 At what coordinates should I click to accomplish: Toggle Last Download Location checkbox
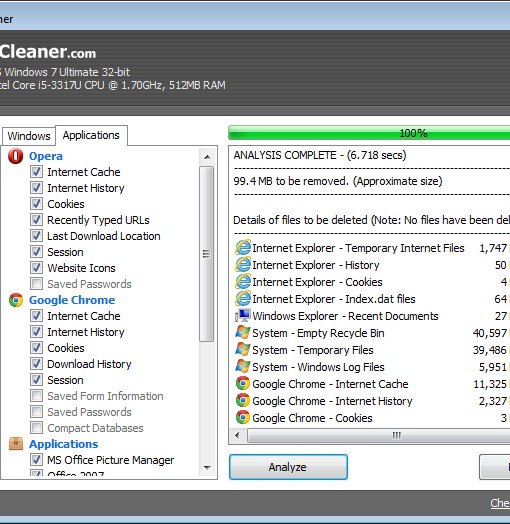click(x=36, y=236)
